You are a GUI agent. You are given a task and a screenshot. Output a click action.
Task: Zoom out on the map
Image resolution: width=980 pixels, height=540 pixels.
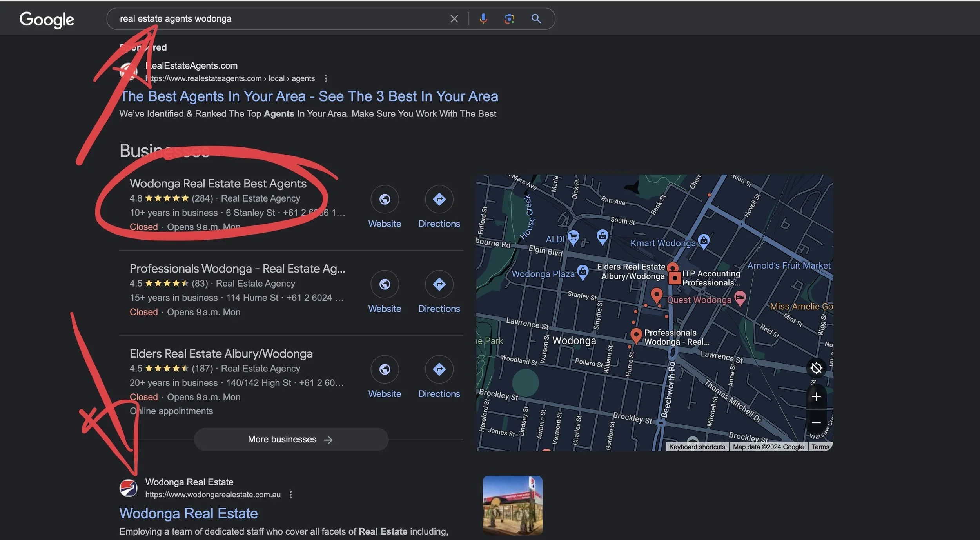coord(817,422)
